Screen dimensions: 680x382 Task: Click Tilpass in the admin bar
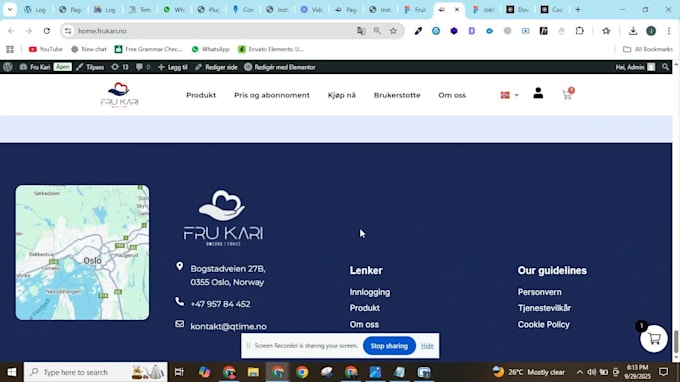90,67
